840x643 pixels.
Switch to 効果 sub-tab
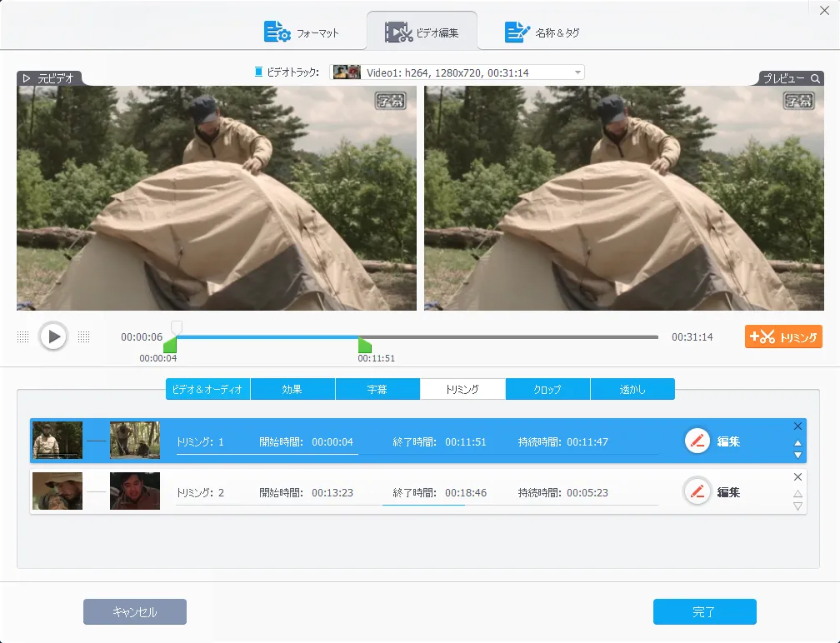pos(292,389)
